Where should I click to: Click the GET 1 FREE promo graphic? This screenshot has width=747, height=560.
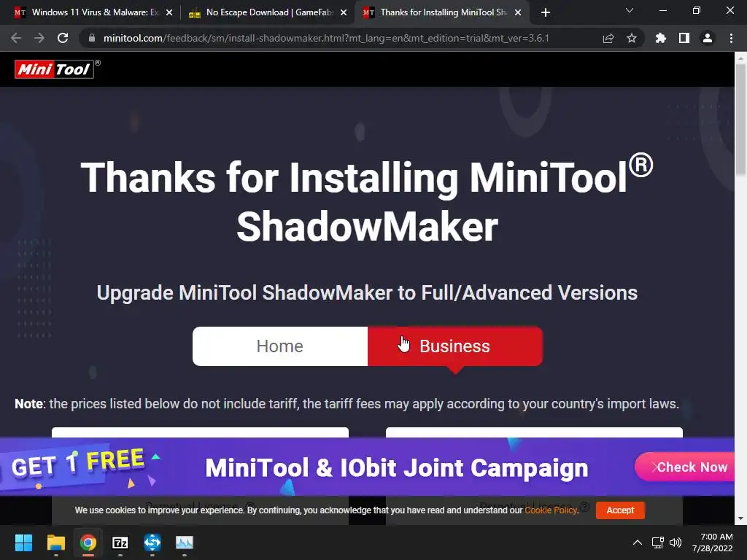(79, 463)
